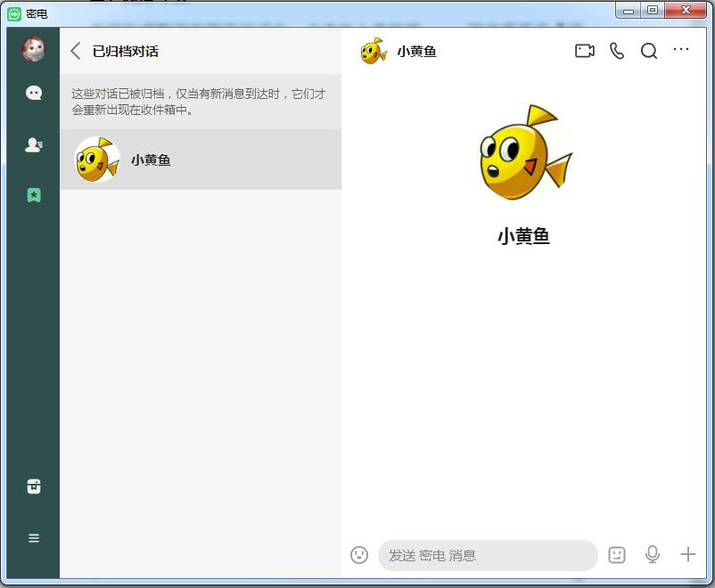Start a voice call with 小黄鱼
Screen dimensions: 715x588
tap(617, 51)
